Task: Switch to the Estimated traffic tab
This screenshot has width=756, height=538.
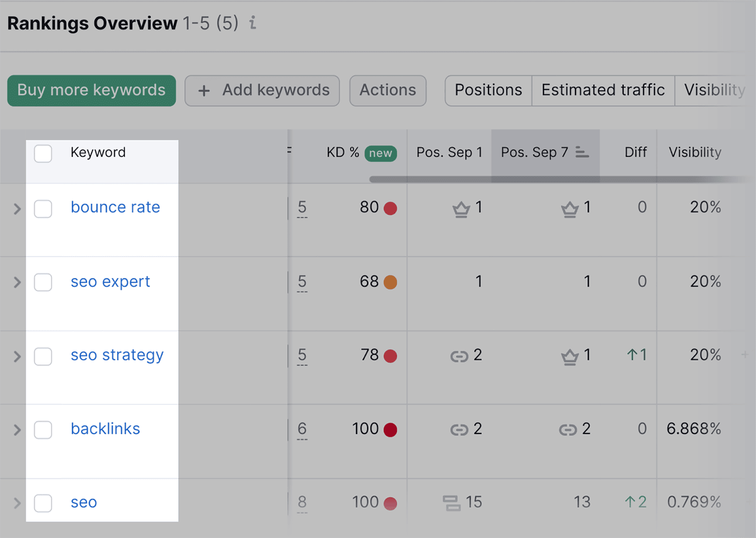Action: (x=603, y=90)
